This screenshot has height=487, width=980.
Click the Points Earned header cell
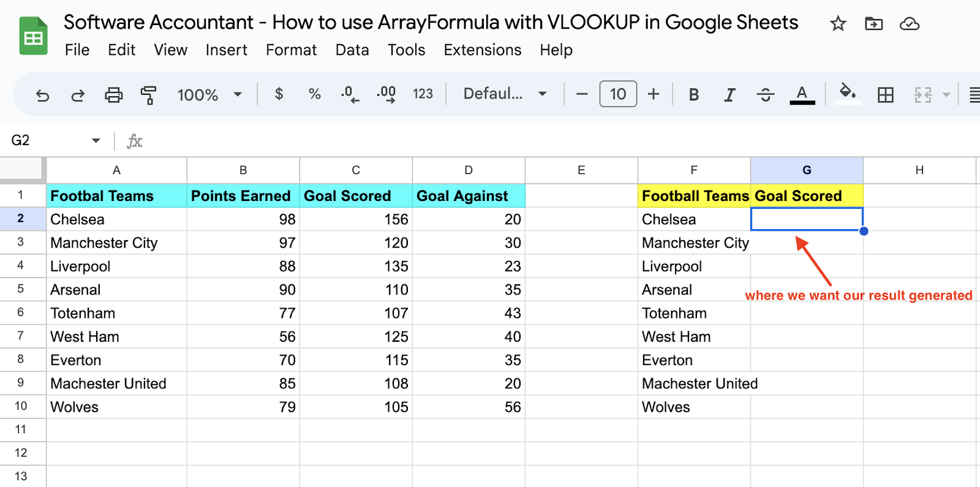pyautogui.click(x=243, y=196)
